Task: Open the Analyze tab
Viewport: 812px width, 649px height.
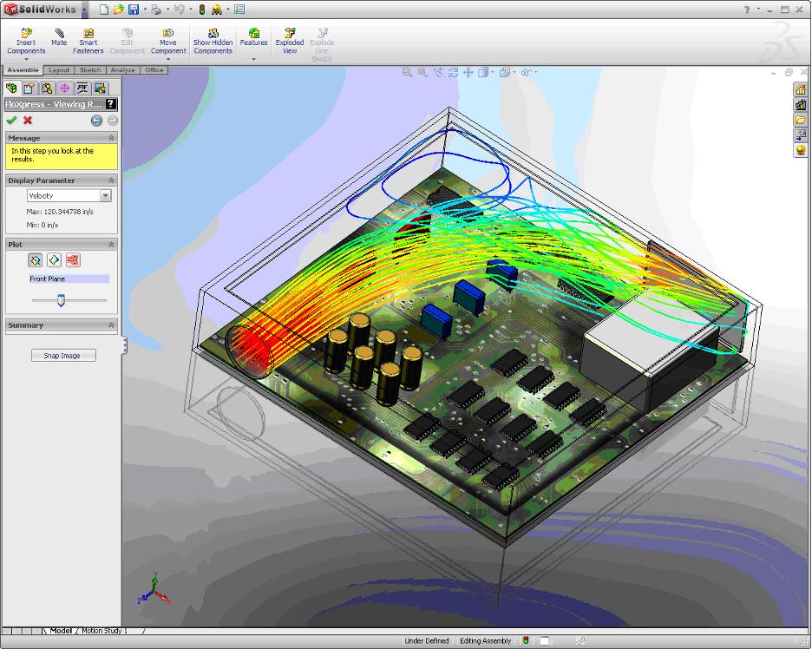Action: click(122, 70)
